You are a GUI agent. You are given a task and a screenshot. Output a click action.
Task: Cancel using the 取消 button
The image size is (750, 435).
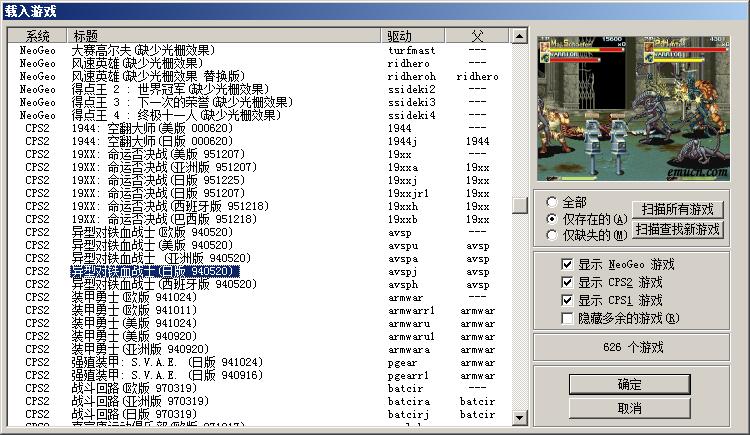point(629,409)
